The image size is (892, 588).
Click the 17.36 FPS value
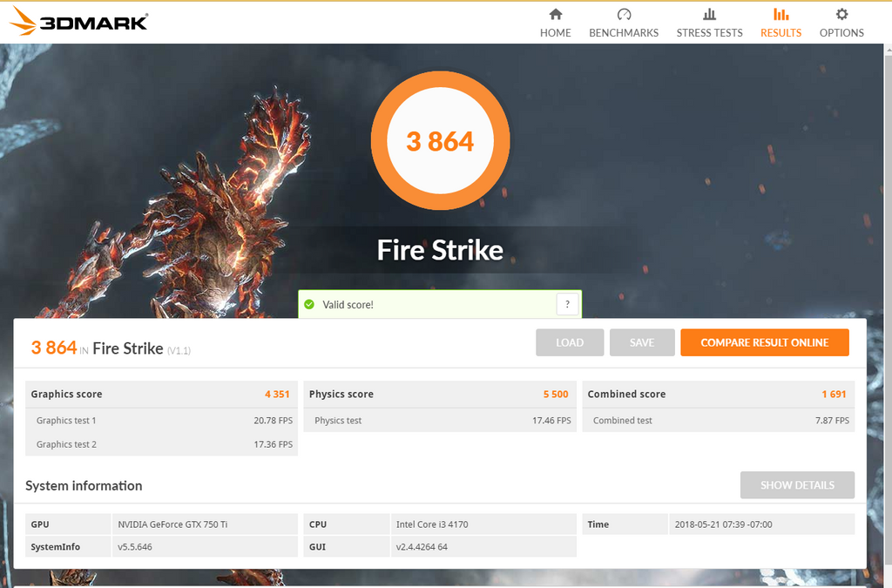[x=273, y=444]
